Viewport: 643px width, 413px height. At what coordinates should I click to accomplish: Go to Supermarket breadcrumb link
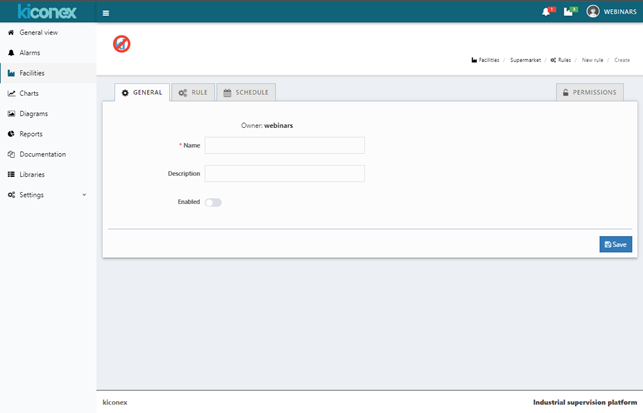[525, 60]
